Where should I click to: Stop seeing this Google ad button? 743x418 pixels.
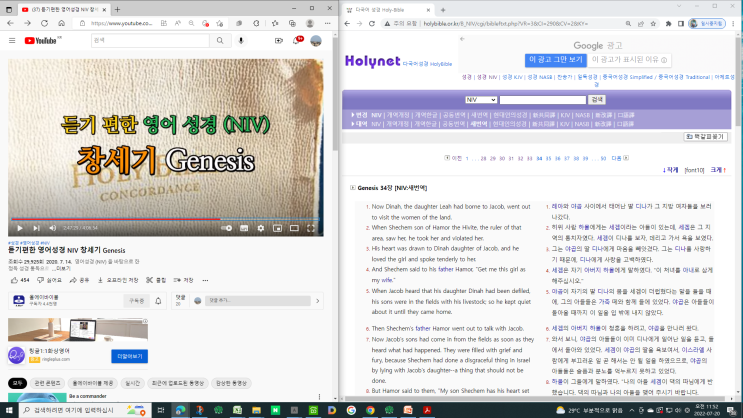[555, 60]
